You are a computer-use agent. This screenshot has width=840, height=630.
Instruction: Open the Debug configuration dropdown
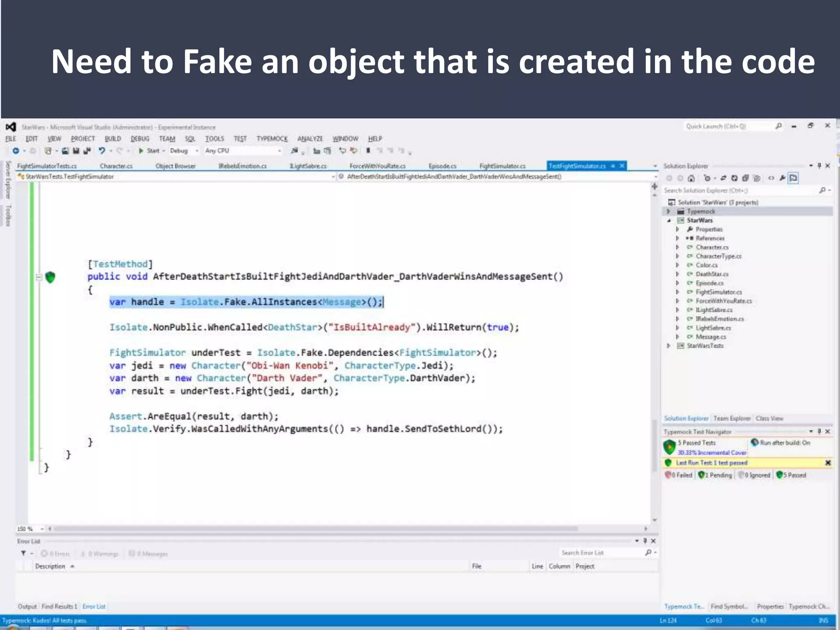184,151
